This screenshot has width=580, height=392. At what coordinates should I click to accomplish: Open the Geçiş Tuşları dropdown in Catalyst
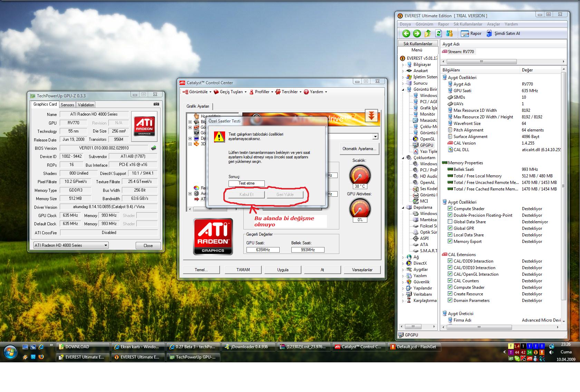pyautogui.click(x=230, y=92)
